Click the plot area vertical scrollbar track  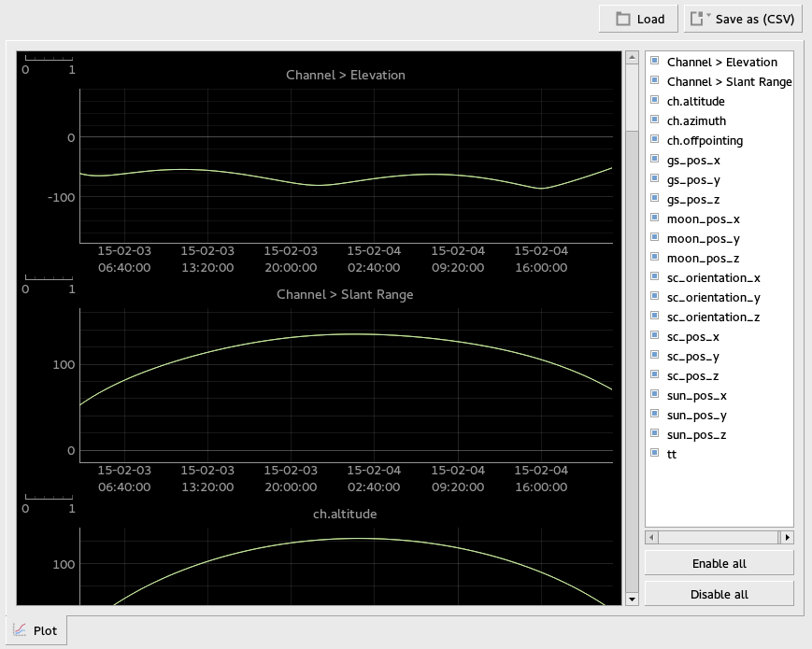tap(632, 362)
